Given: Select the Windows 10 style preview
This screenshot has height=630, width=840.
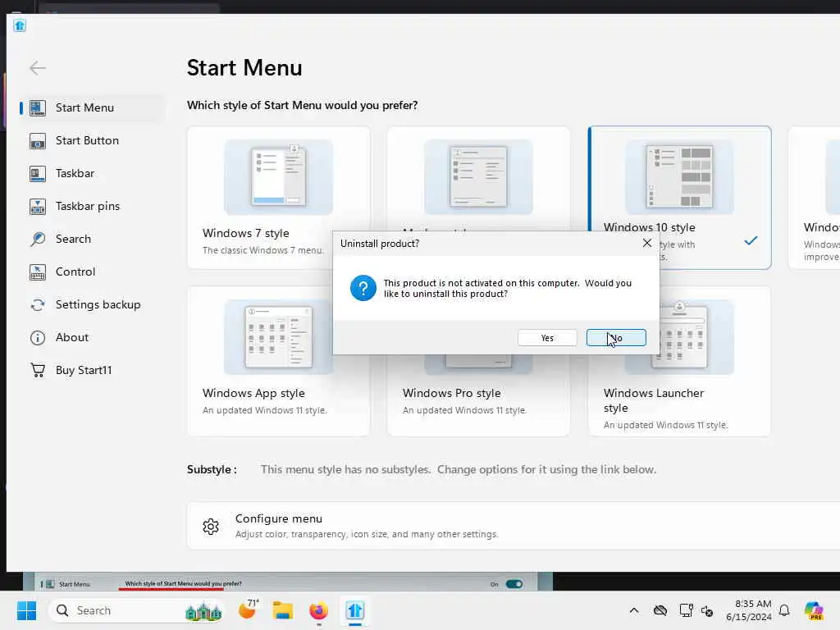Looking at the screenshot, I should click(x=679, y=177).
